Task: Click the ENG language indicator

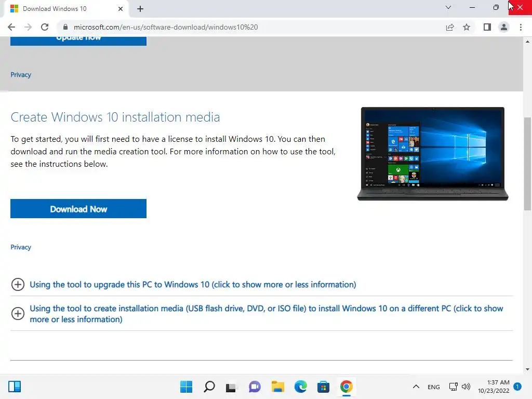Action: (434, 387)
